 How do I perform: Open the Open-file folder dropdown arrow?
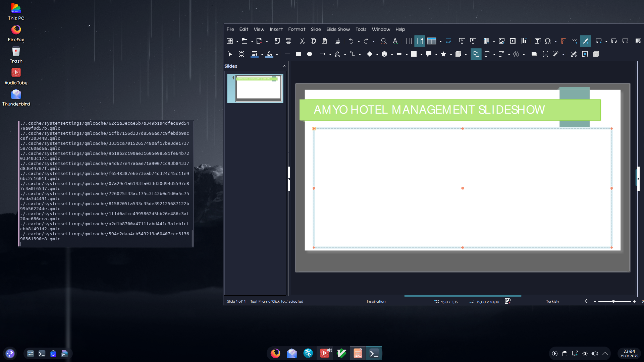[x=252, y=41]
